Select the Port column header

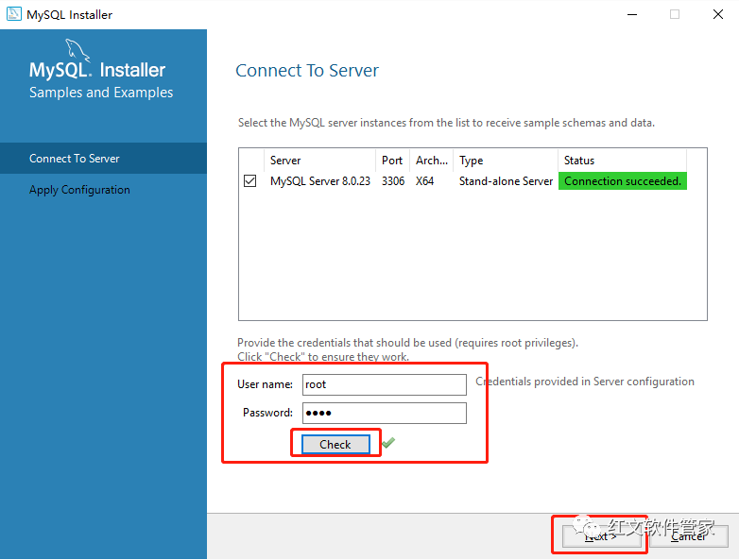pyautogui.click(x=392, y=161)
